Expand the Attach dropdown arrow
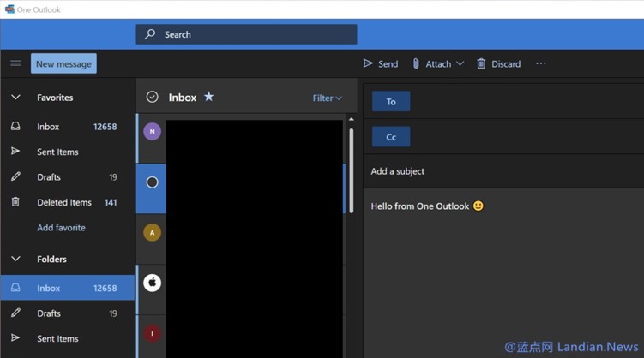 [x=460, y=63]
